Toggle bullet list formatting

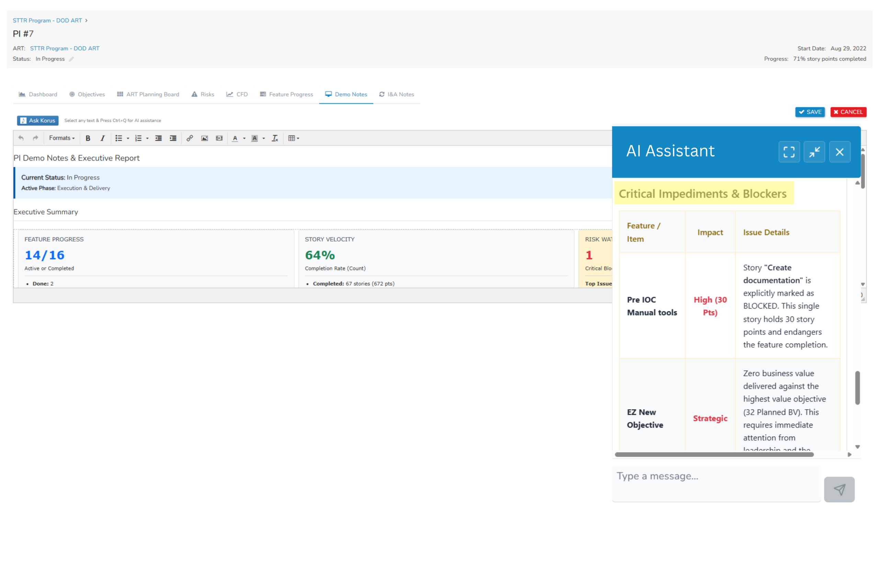tap(118, 138)
